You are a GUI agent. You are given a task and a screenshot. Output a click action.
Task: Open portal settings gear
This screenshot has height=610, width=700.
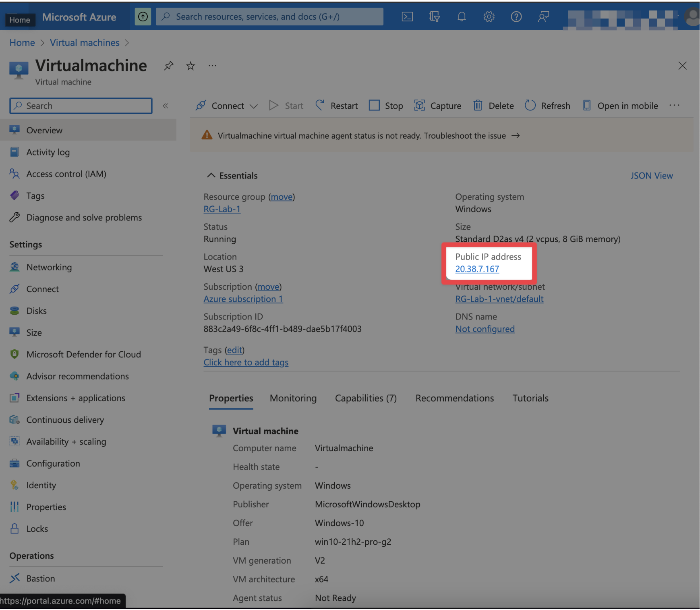pyautogui.click(x=489, y=17)
